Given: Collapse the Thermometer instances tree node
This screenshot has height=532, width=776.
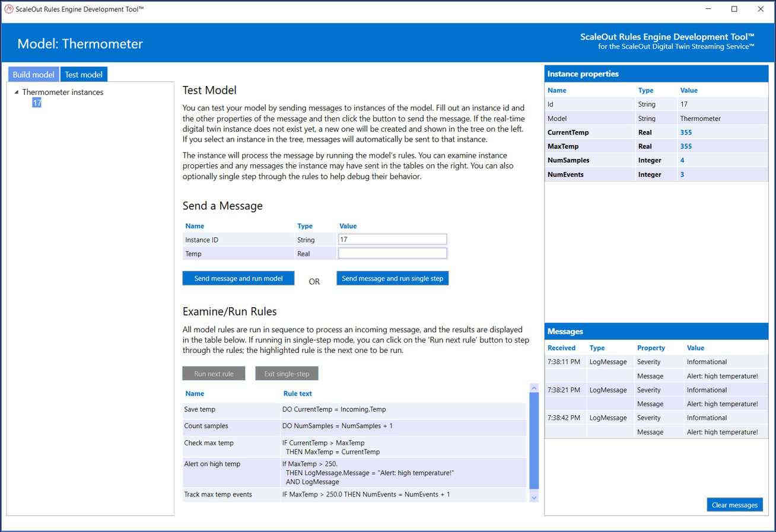Looking at the screenshot, I should pos(16,92).
